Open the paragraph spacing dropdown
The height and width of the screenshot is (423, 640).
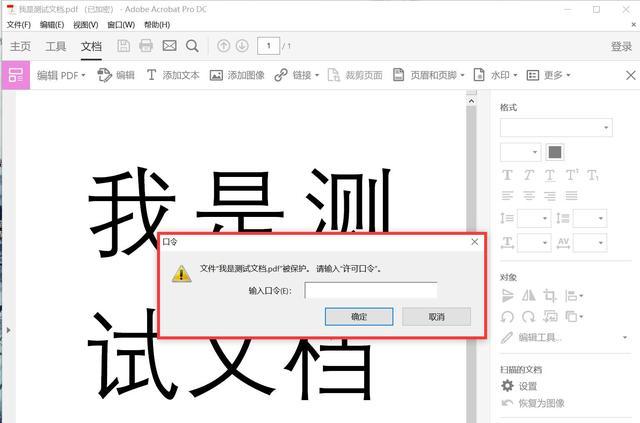(590, 218)
